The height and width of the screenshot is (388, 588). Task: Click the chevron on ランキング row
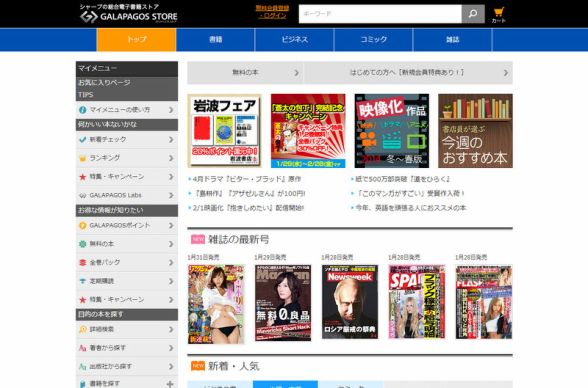171,158
